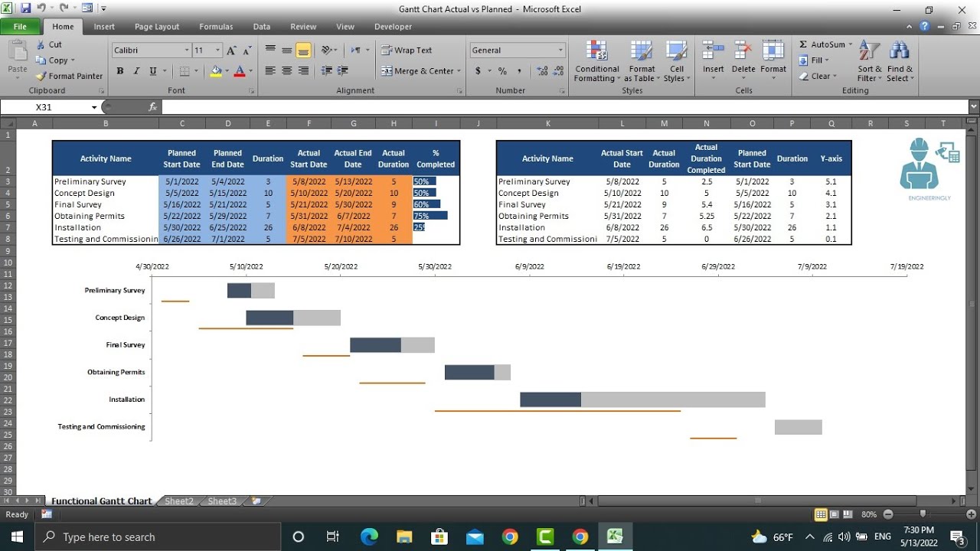Open Conditional Formatting menu

[597, 60]
